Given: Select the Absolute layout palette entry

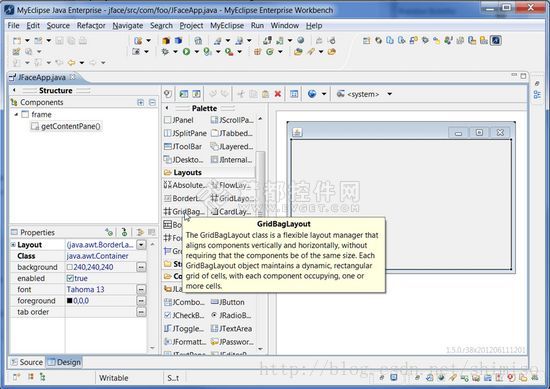Looking at the screenshot, I should point(185,185).
